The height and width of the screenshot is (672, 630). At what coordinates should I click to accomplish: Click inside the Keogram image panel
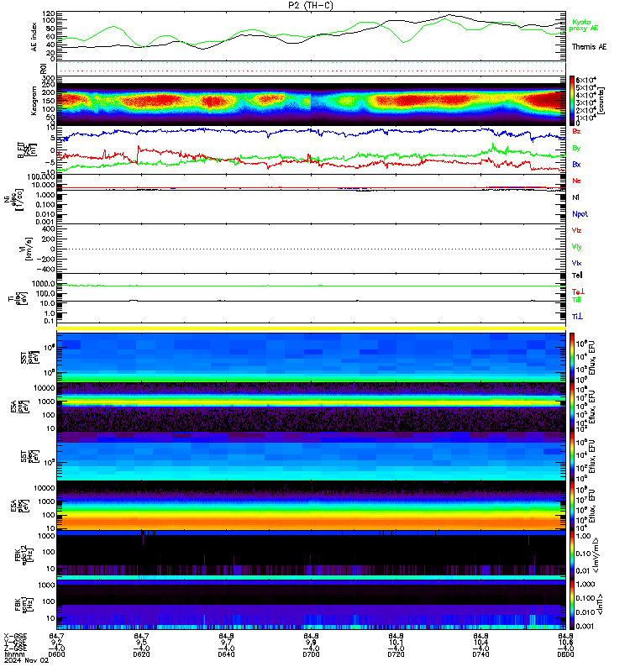tap(311, 101)
